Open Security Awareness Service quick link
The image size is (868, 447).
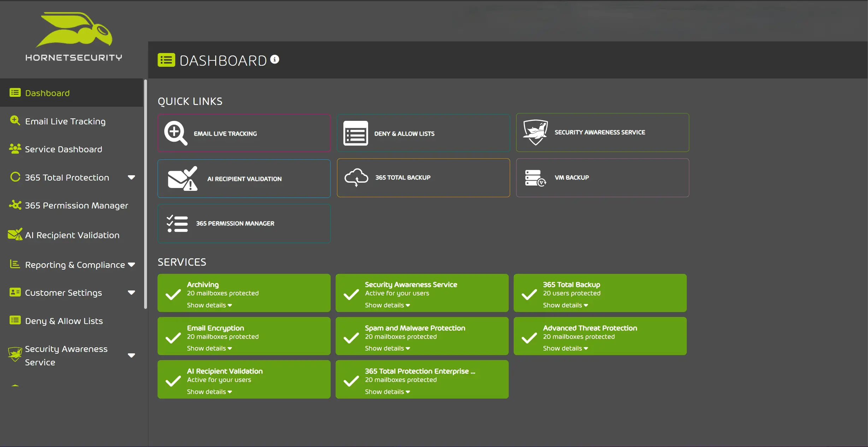click(x=603, y=133)
